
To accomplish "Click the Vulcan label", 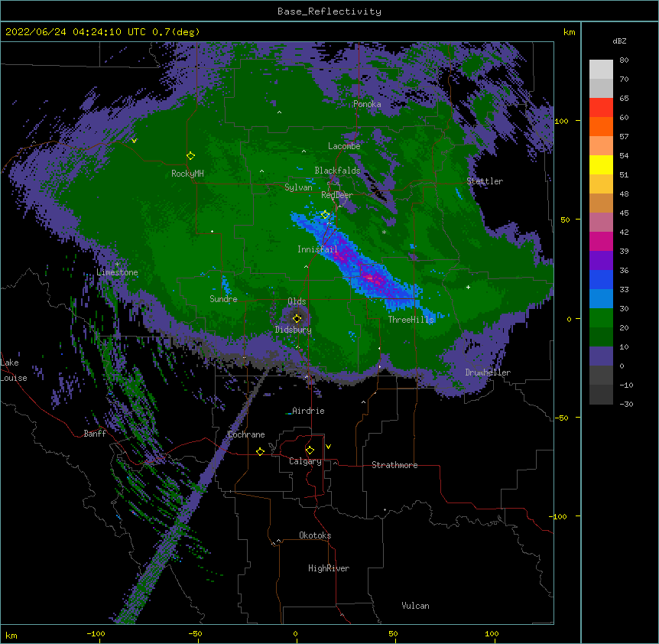I will [415, 606].
